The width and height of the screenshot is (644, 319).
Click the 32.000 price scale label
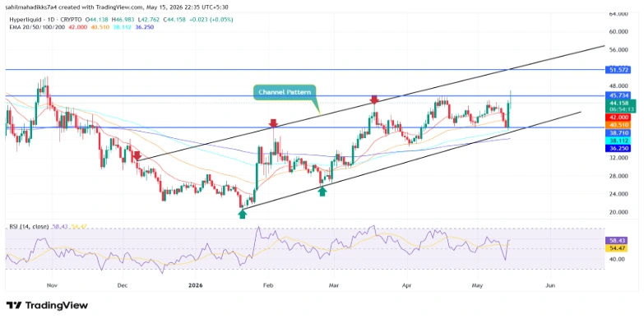[619, 158]
